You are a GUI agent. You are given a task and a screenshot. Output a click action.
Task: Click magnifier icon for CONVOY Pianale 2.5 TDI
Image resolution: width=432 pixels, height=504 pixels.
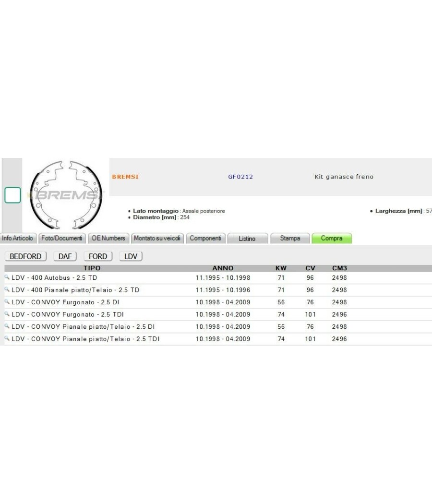7,338
